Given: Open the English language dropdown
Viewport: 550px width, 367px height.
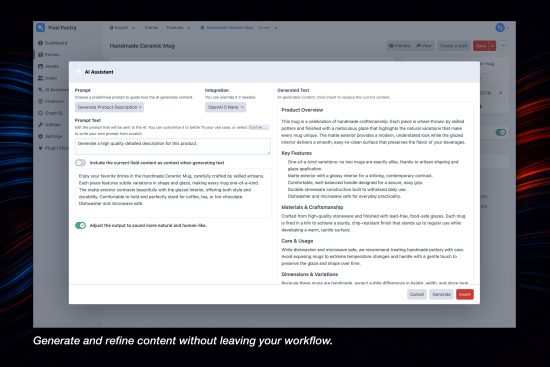Looking at the screenshot, I should click(x=122, y=27).
